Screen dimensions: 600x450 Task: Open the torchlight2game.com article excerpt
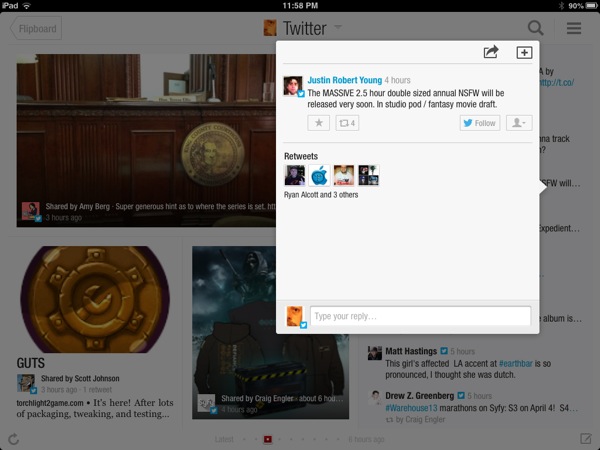95,408
